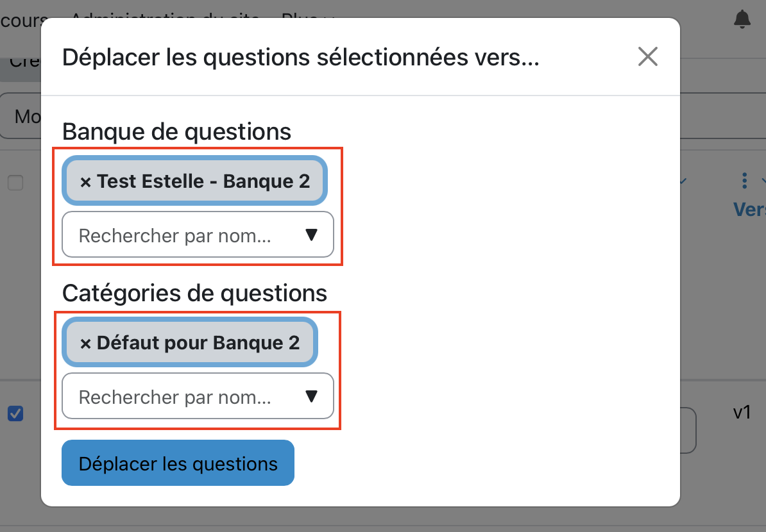Viewport: 766px width, 532px height.
Task: Click the arrow in Catégories de questions field
Action: click(312, 397)
